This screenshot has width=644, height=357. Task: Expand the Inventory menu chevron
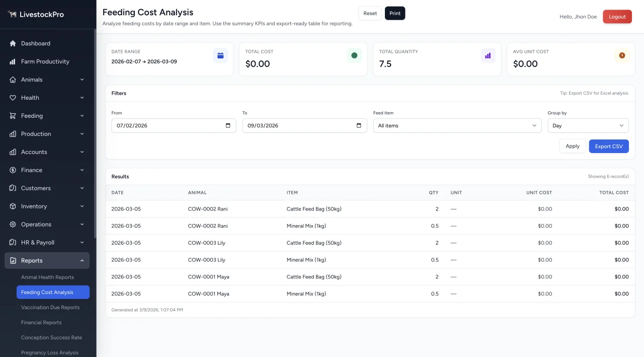coord(82,206)
